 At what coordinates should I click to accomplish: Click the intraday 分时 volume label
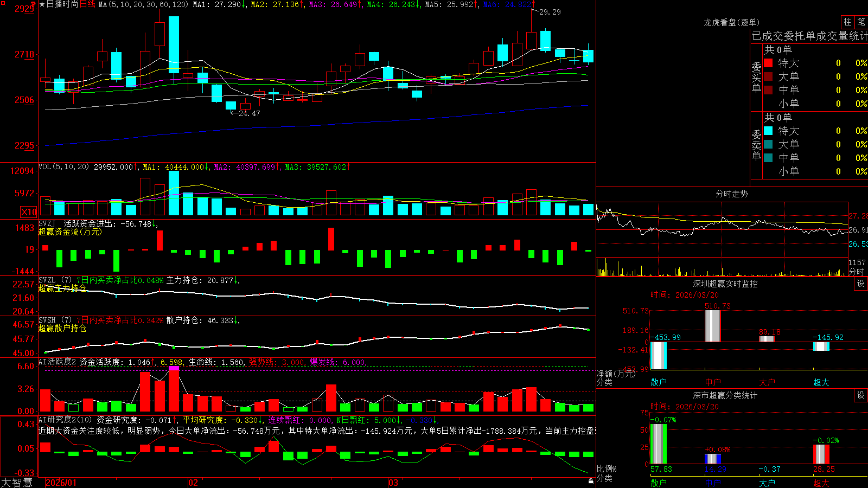(x=856, y=271)
